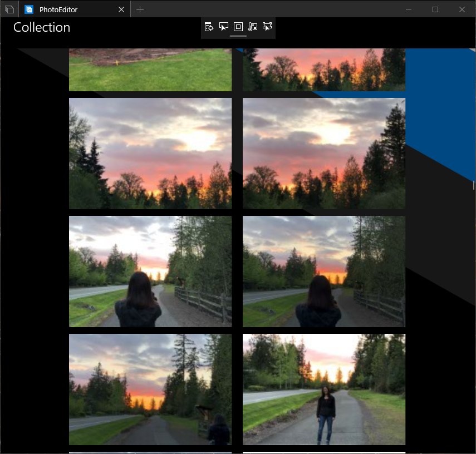Open the left sunset sky photo with clouds

[x=150, y=153]
